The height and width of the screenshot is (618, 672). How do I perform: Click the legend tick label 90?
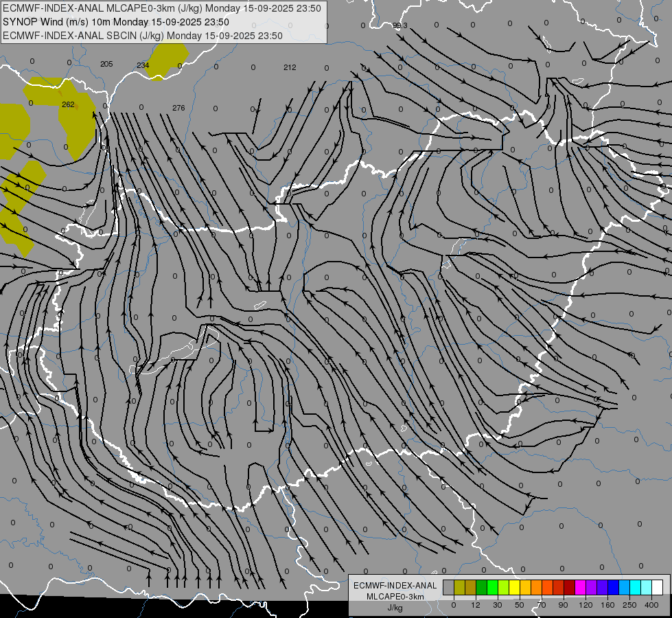[x=563, y=605]
